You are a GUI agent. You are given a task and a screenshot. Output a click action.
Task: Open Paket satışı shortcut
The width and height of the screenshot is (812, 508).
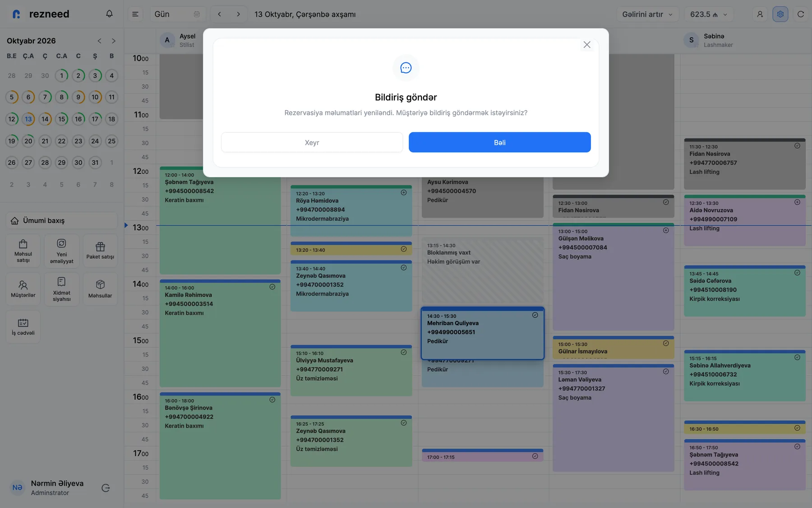[x=100, y=251]
